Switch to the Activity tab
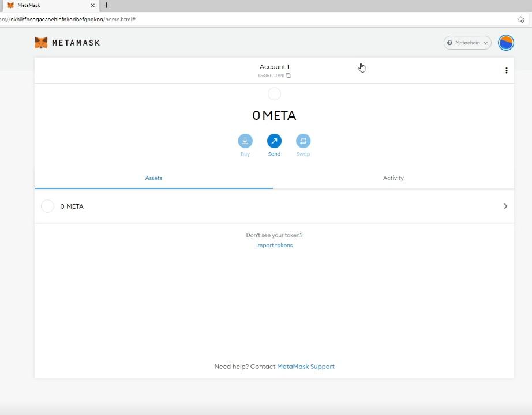The image size is (532, 415). click(x=394, y=178)
